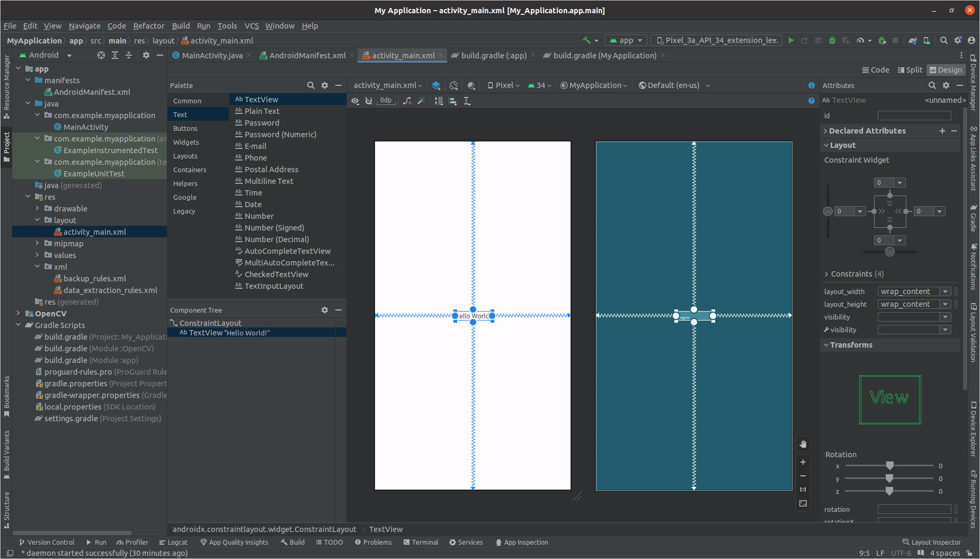This screenshot has width=980, height=559.
Task: Sync project with Gradle files
Action: tap(913, 40)
